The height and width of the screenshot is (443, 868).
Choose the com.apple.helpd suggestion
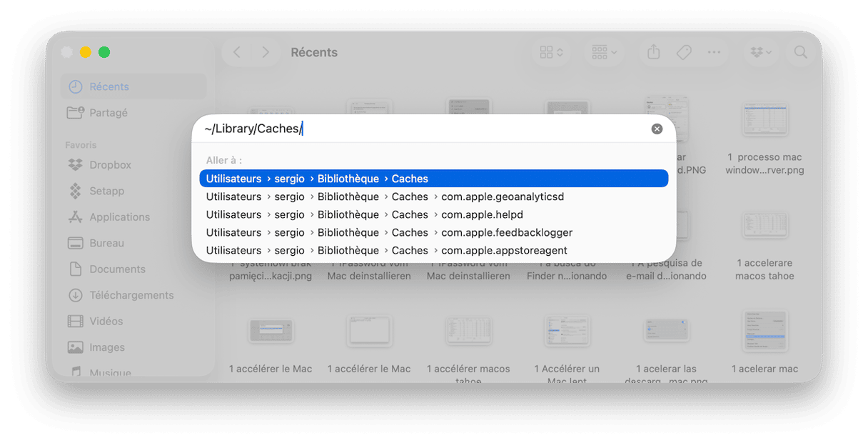coord(434,214)
